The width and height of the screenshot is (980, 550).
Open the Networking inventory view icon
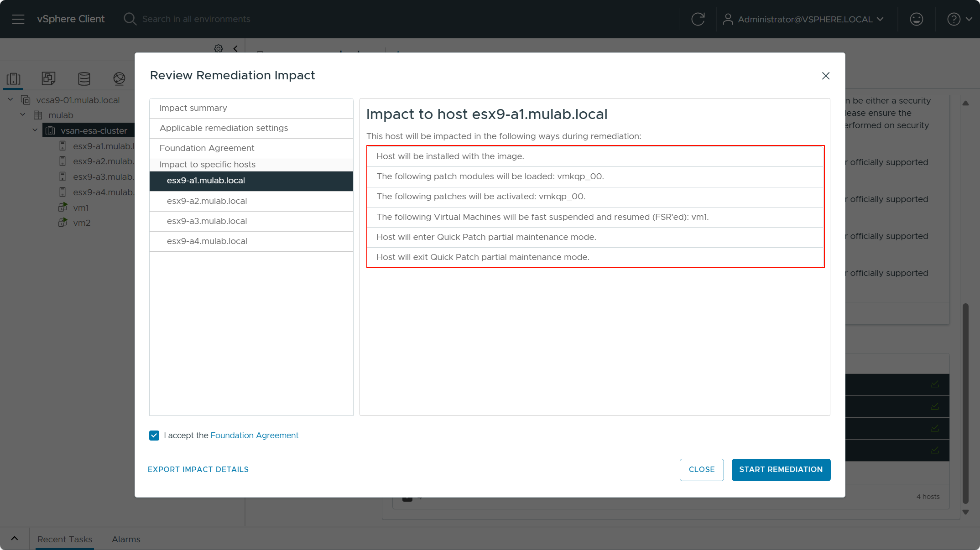point(119,79)
